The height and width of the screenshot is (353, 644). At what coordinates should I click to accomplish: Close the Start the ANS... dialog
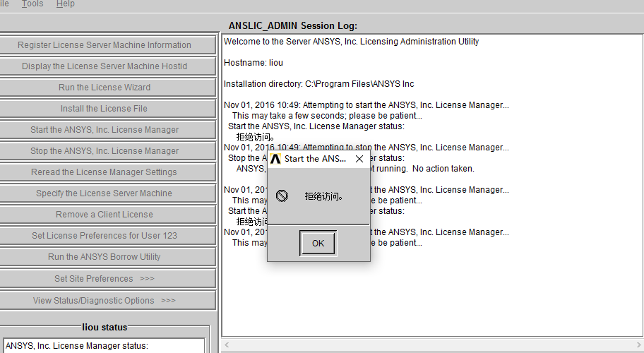coord(359,159)
